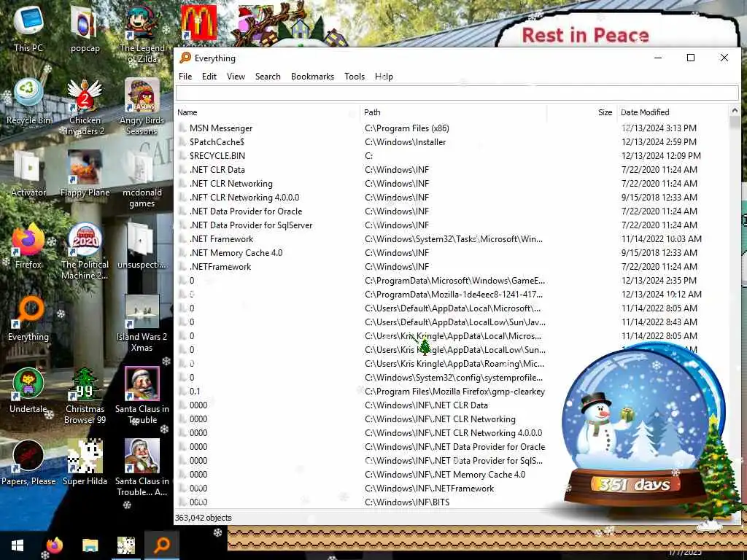
Task: Select the .NET CLR Data result
Action: 452,169
